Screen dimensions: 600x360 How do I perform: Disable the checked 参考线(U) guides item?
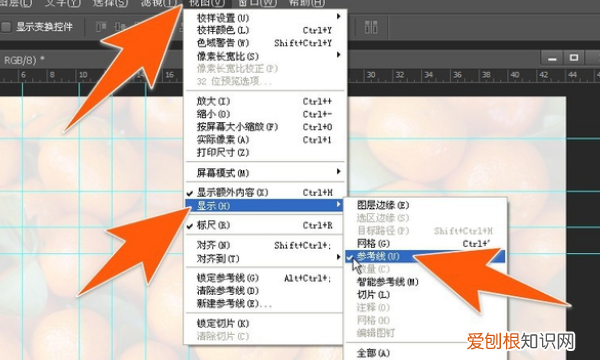(x=425, y=256)
